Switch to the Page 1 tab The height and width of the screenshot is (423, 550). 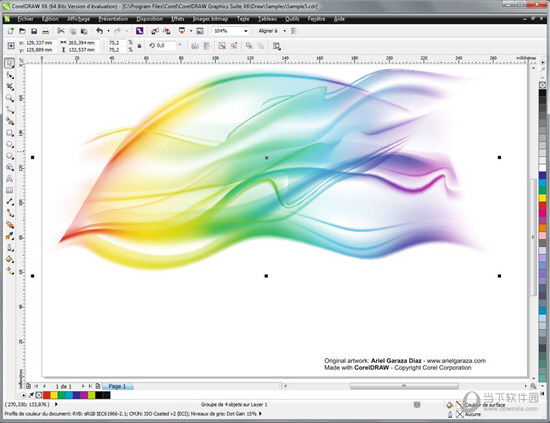tap(117, 386)
